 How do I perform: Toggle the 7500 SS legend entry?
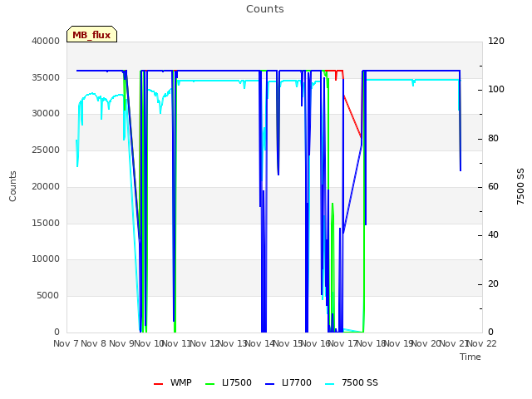[x=351, y=382]
